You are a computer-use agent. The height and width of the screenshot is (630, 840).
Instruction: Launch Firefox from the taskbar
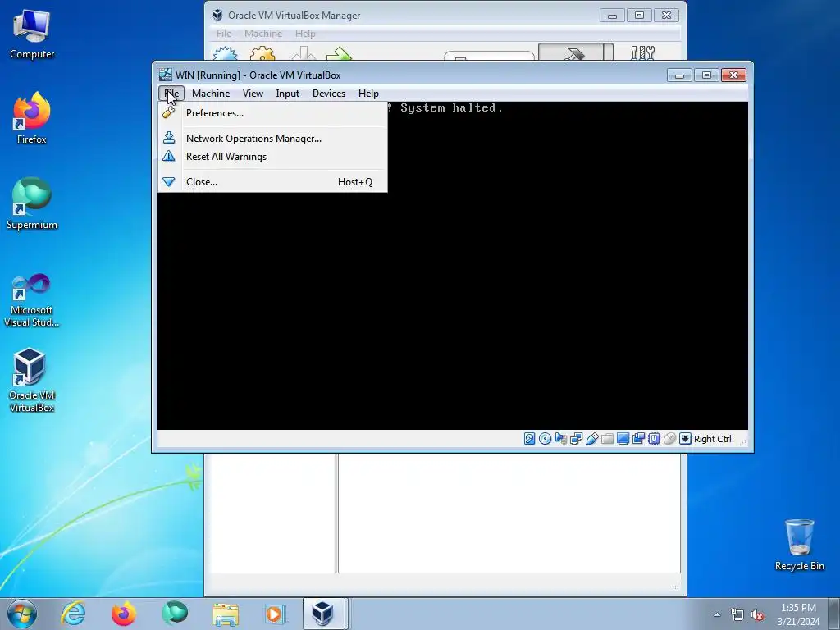[x=124, y=614]
